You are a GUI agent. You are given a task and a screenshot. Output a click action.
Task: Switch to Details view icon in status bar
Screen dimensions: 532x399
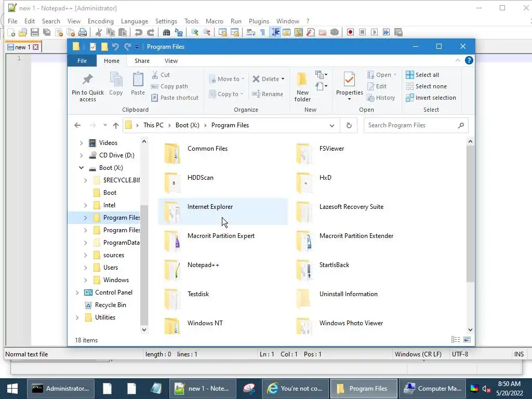456,340
